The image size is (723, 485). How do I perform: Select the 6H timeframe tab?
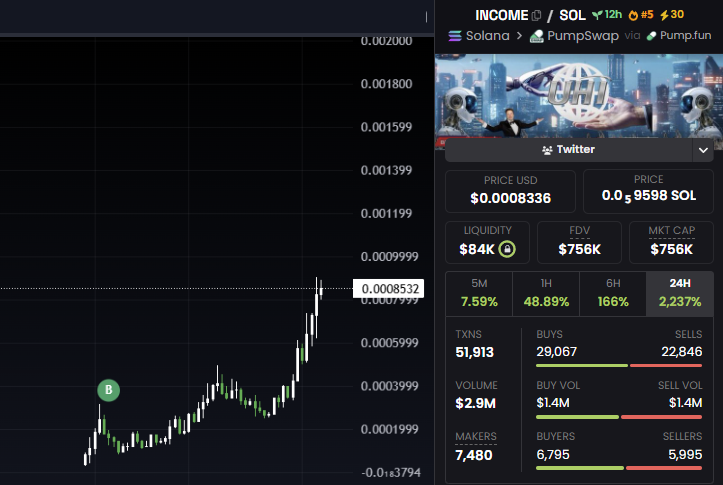coord(613,294)
